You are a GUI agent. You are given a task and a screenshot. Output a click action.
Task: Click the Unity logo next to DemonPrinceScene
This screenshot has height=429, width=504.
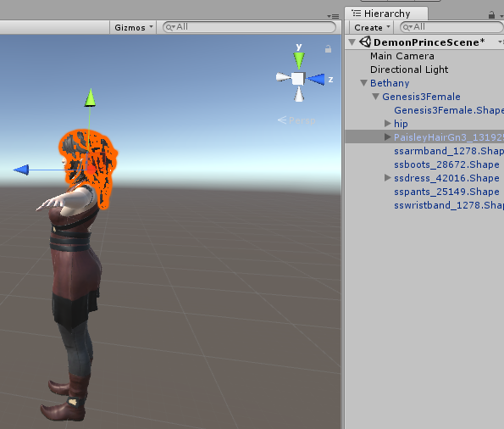(365, 42)
